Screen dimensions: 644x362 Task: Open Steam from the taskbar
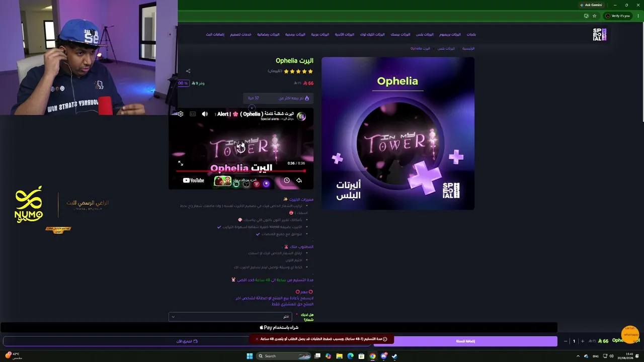[x=394, y=356]
